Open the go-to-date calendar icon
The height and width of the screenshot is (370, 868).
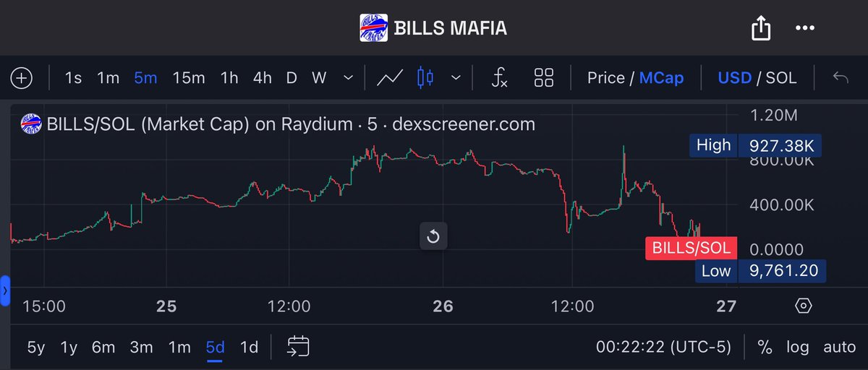coord(298,347)
